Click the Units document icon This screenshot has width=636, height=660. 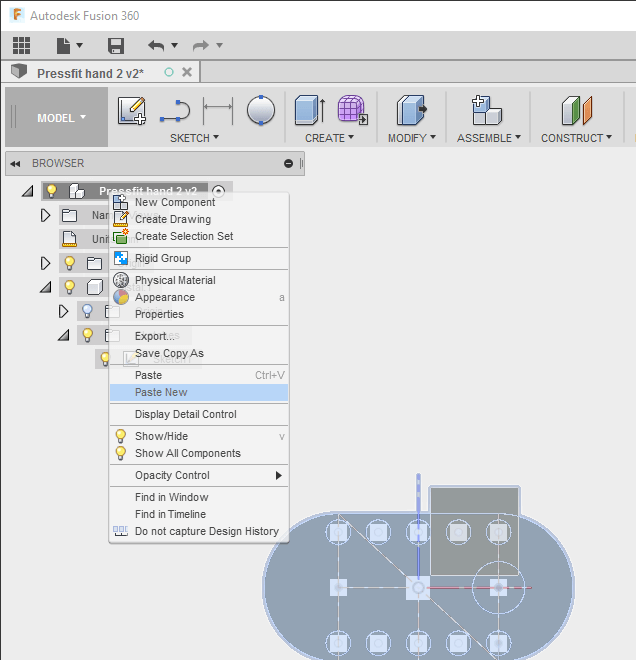pos(69,239)
